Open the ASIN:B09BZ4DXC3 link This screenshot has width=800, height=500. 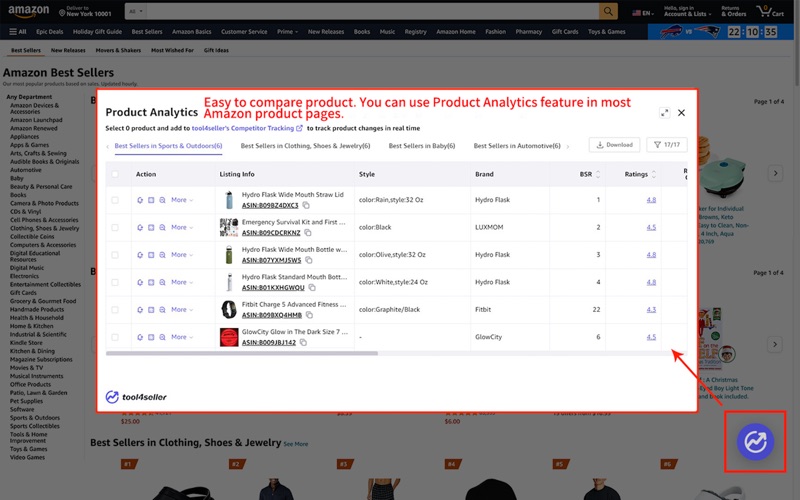[x=270, y=205]
